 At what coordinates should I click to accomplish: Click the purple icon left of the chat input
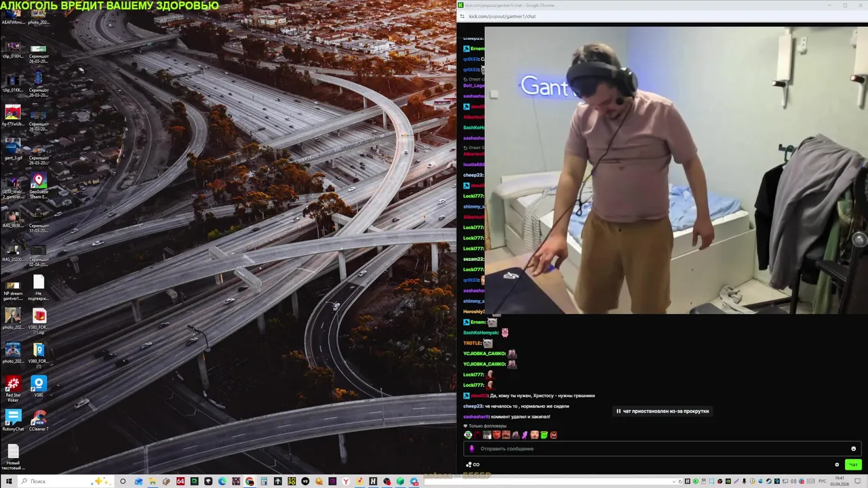coord(472,449)
